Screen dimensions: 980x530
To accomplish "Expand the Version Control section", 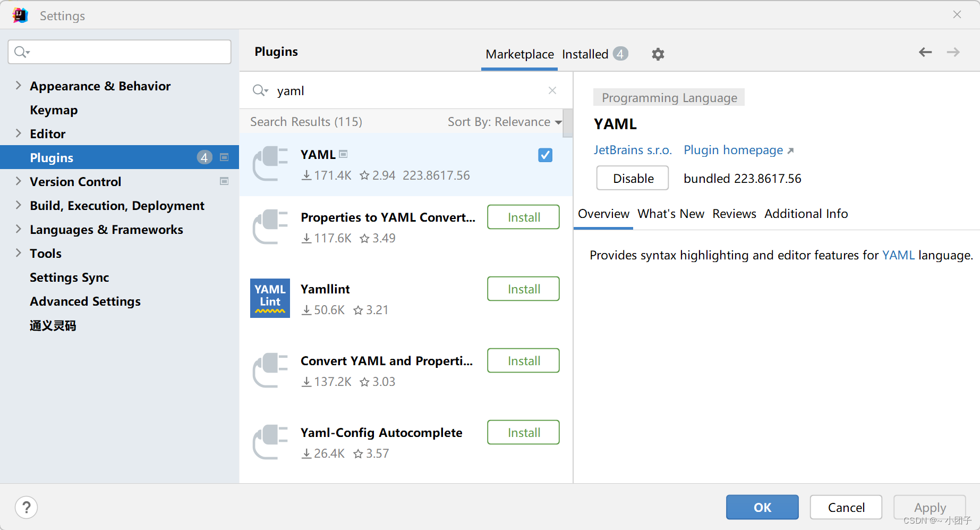I will [19, 181].
